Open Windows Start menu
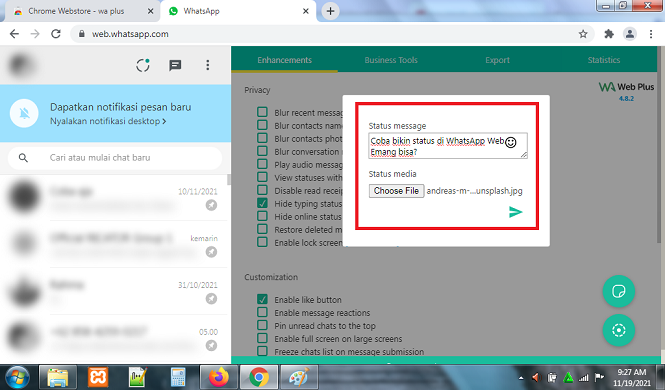 point(17,377)
